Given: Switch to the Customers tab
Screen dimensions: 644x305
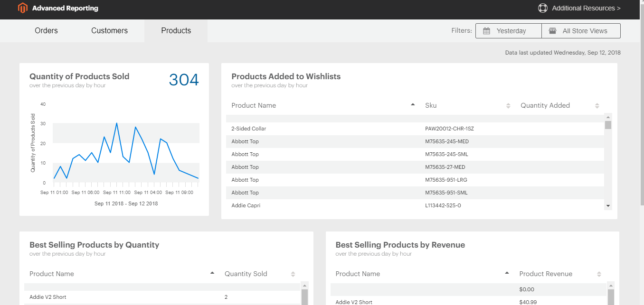Looking at the screenshot, I should click(x=109, y=31).
